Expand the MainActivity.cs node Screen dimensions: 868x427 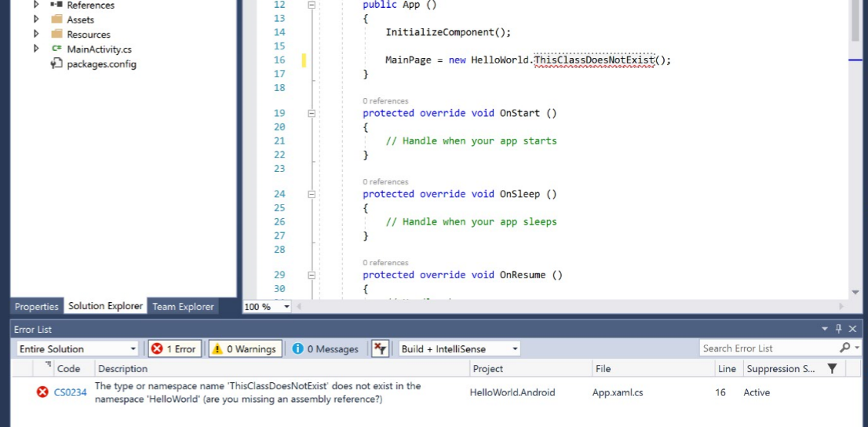[x=37, y=49]
